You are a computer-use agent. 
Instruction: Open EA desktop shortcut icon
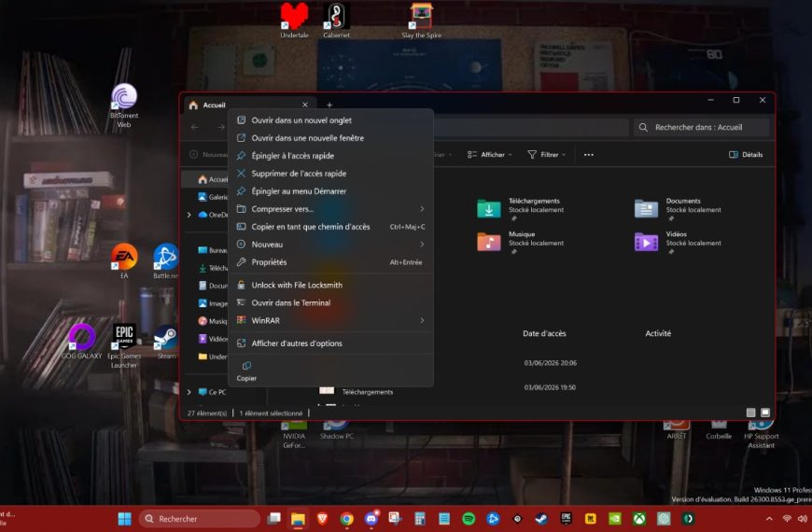pos(124,257)
